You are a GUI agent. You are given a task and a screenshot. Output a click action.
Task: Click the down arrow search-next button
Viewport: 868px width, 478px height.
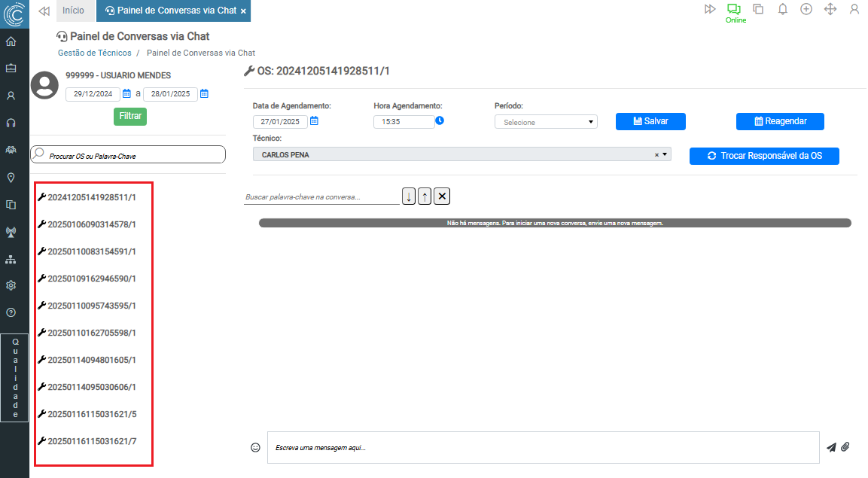point(409,196)
